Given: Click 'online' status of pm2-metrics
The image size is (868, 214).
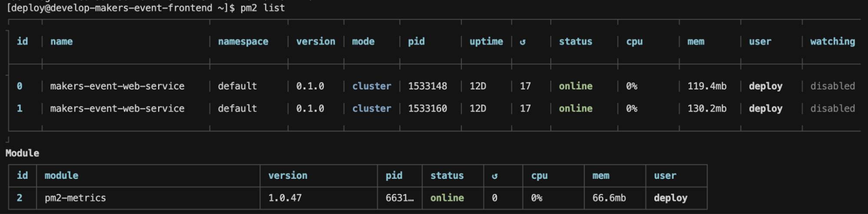Looking at the screenshot, I should [x=447, y=198].
